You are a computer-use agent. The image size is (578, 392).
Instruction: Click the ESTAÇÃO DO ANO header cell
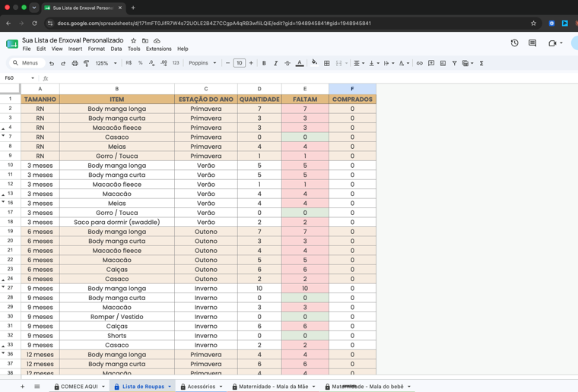pyautogui.click(x=206, y=100)
